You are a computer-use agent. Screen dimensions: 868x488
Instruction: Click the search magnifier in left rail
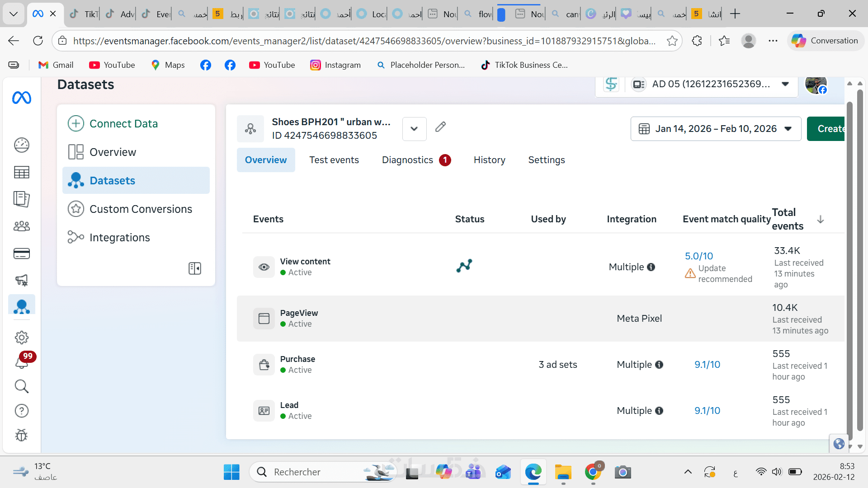(22, 386)
